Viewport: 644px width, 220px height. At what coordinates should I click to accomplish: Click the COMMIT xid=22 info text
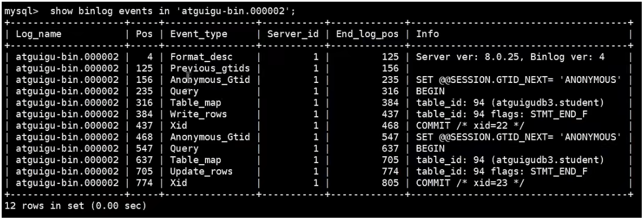click(470, 126)
